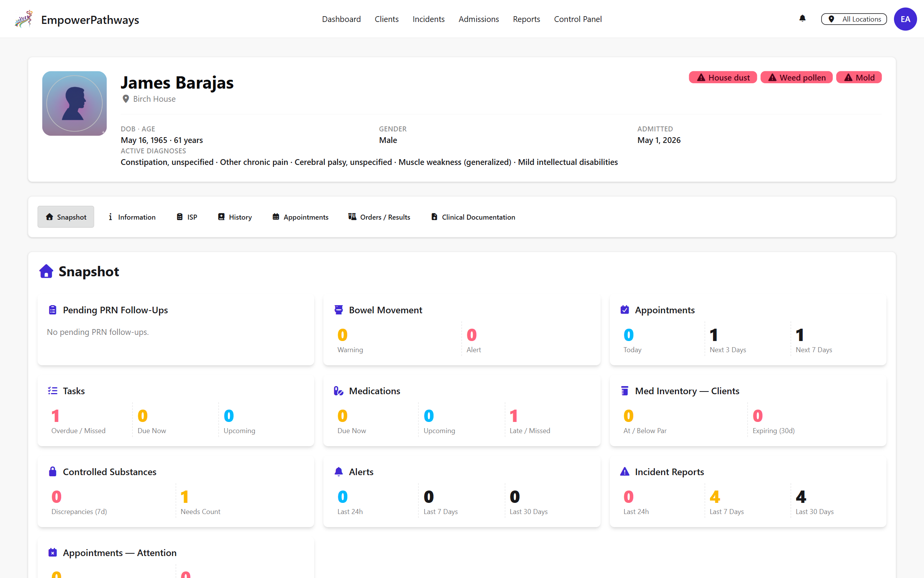Viewport: 924px width, 578px height.
Task: Click Incident Reports Last 30 Days count
Action: [801, 497]
